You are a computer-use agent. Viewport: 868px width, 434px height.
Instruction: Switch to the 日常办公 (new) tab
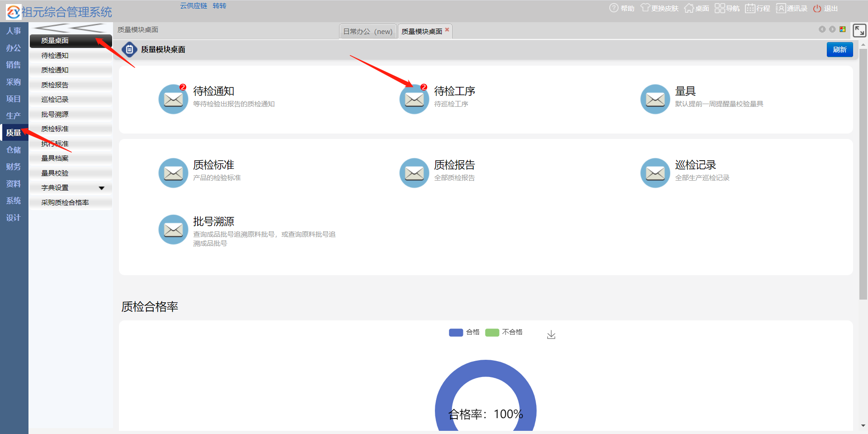(x=368, y=31)
